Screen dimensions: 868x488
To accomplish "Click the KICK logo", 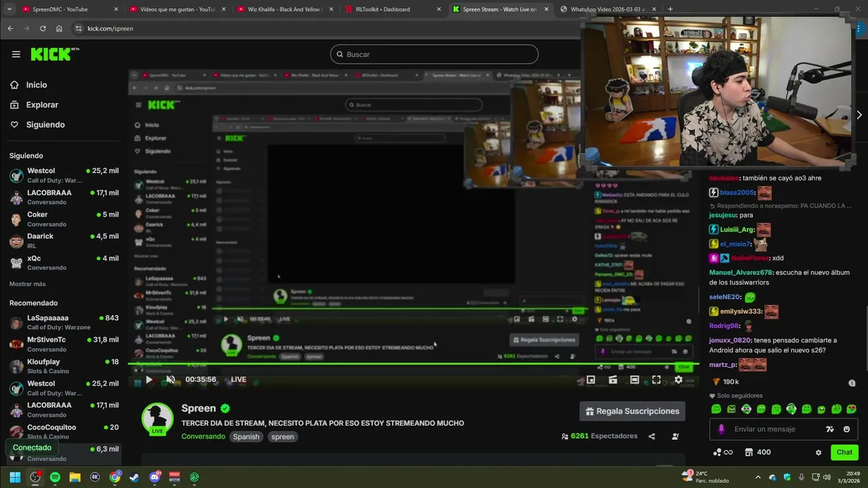I will [55, 54].
